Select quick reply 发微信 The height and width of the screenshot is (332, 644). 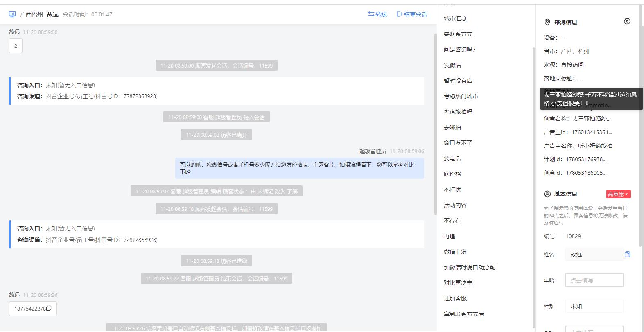click(452, 65)
